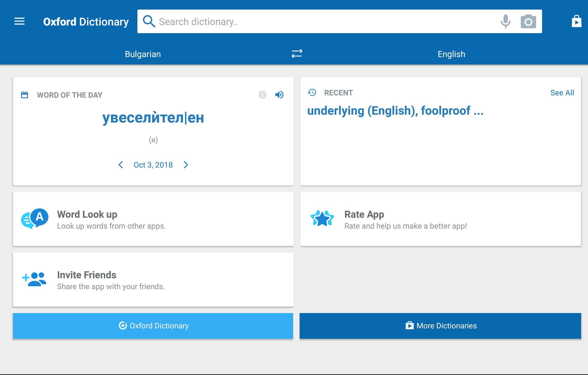
Task: Click the Rate App star icon
Action: (322, 219)
